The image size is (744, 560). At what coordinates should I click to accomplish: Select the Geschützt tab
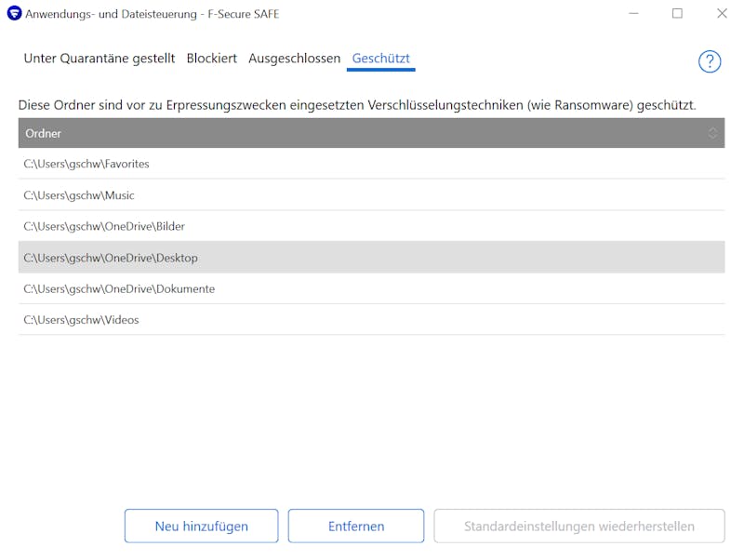tap(381, 59)
